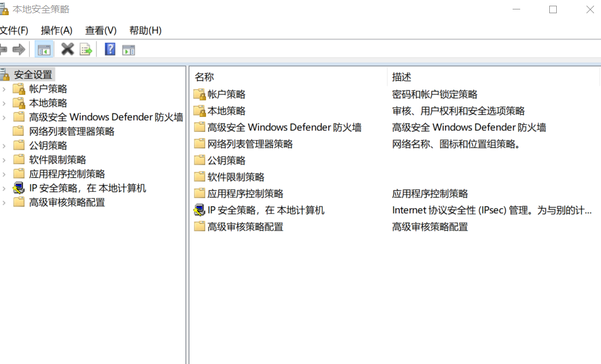Click the Forward arrow toolbar icon
Image resolution: width=601 pixels, height=364 pixels.
pos(19,49)
